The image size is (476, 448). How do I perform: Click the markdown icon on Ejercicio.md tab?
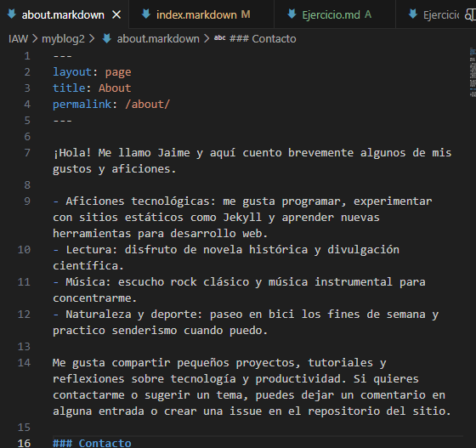(292, 14)
